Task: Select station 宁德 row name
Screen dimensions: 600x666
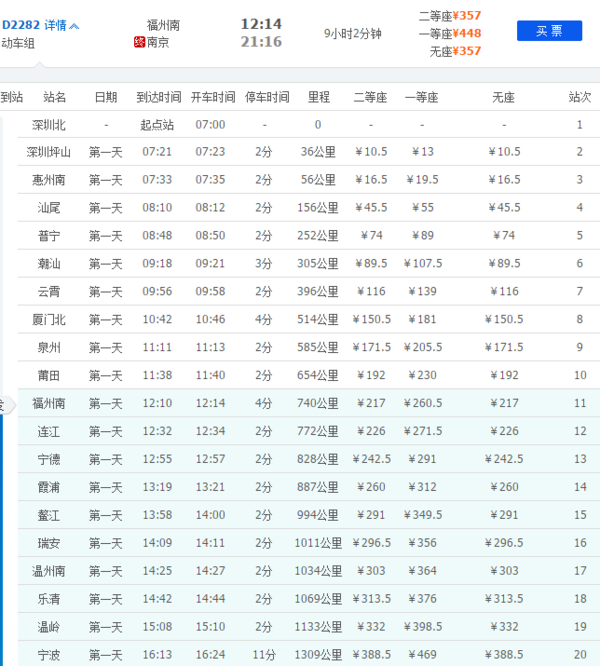Action: point(48,459)
